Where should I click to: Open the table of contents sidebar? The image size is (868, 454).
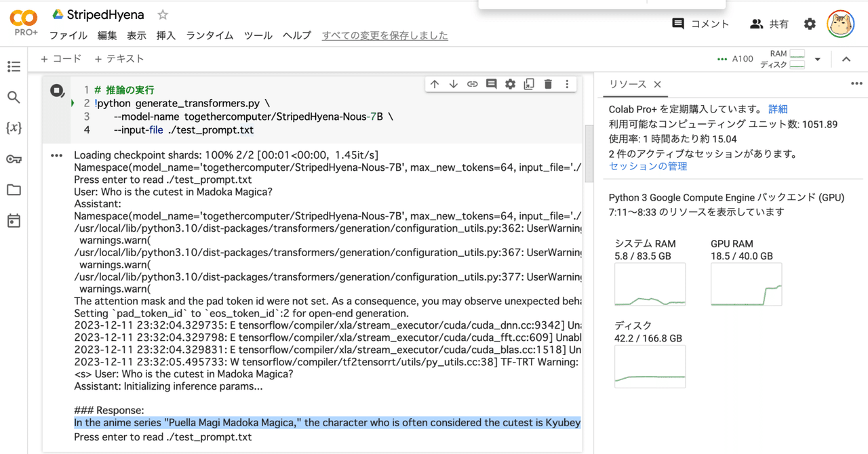pyautogui.click(x=14, y=66)
